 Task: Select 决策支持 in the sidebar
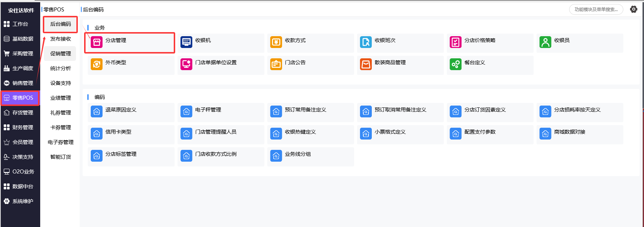coord(20,157)
